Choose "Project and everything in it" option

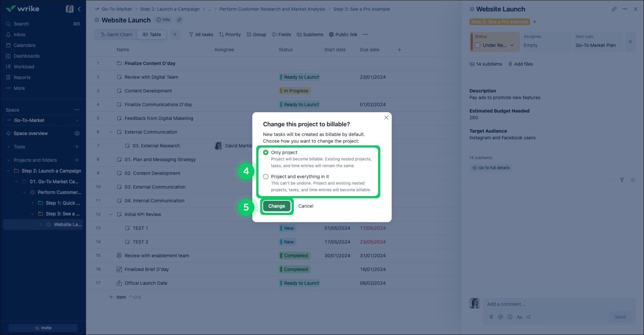[266, 177]
